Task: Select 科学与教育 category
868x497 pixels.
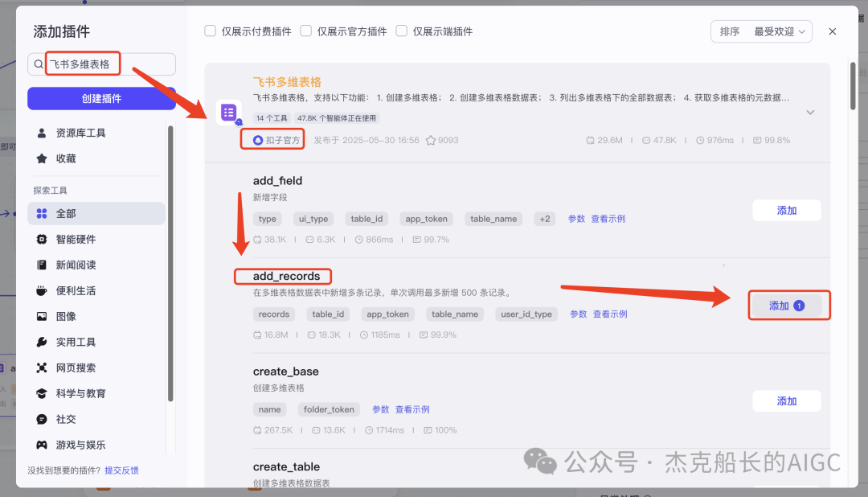Action: click(x=96, y=393)
